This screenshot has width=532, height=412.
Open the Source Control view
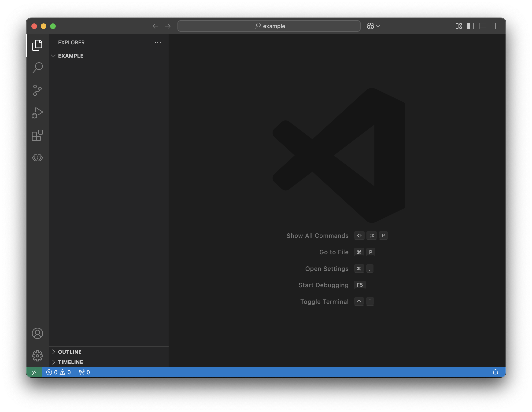coord(37,90)
